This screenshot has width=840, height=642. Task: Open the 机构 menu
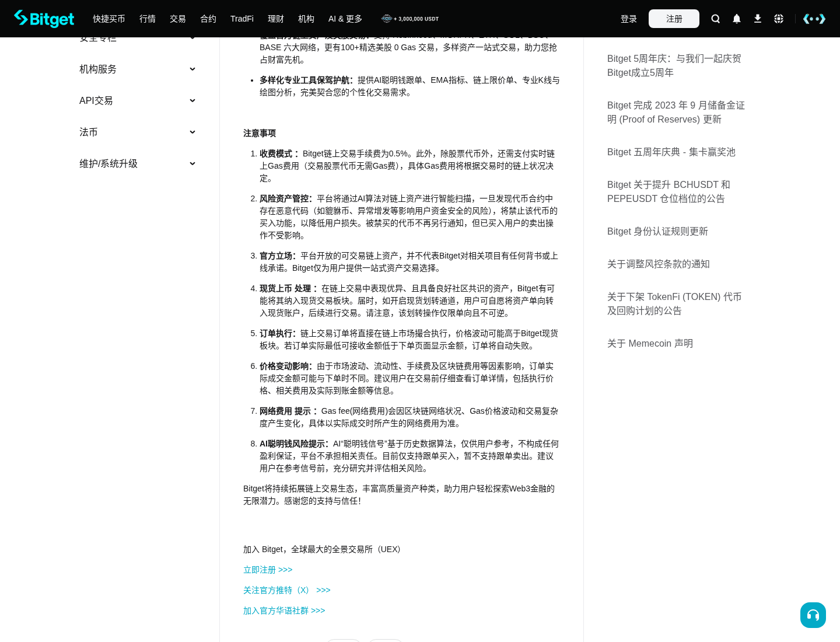pos(306,19)
